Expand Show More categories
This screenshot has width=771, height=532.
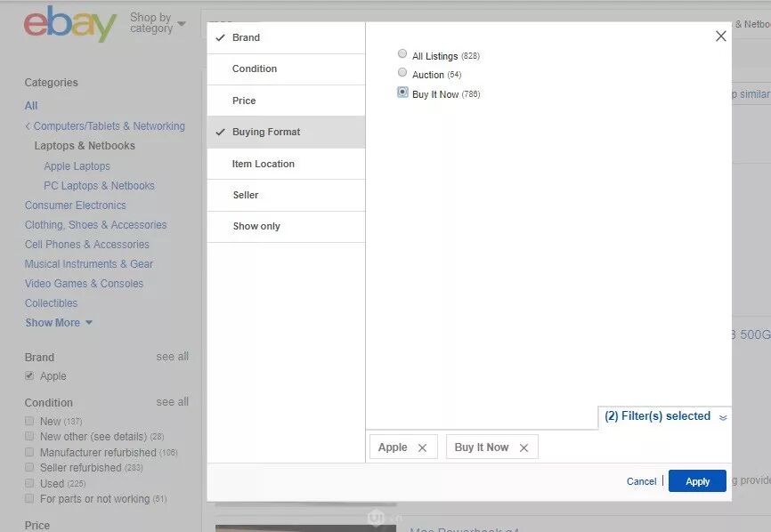tap(59, 323)
